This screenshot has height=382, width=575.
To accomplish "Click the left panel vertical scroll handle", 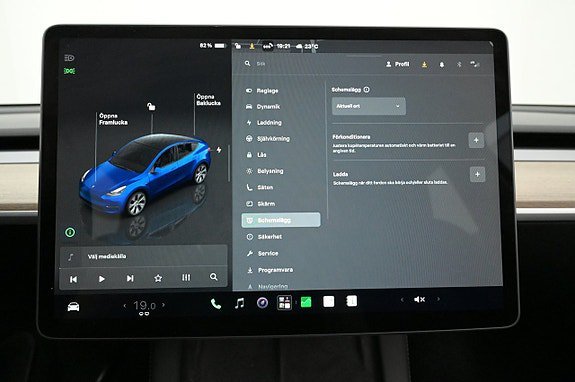I will click(x=229, y=163).
